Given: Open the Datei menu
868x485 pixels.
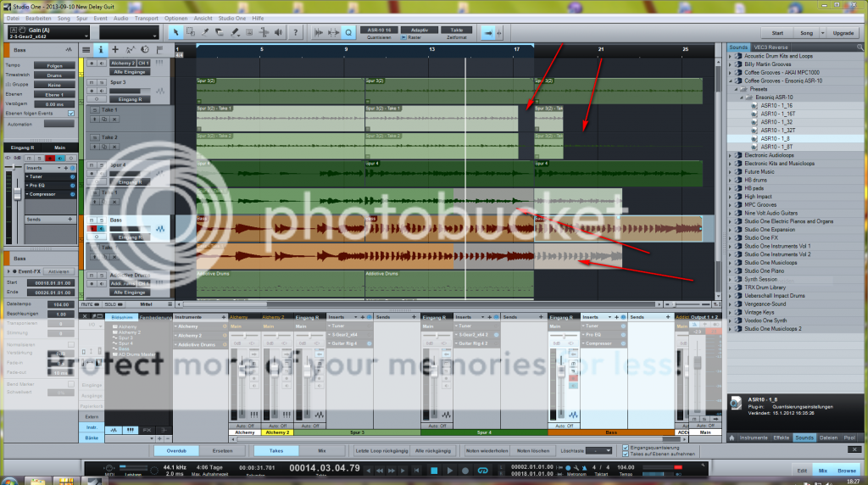Looking at the screenshot, I should [x=13, y=19].
